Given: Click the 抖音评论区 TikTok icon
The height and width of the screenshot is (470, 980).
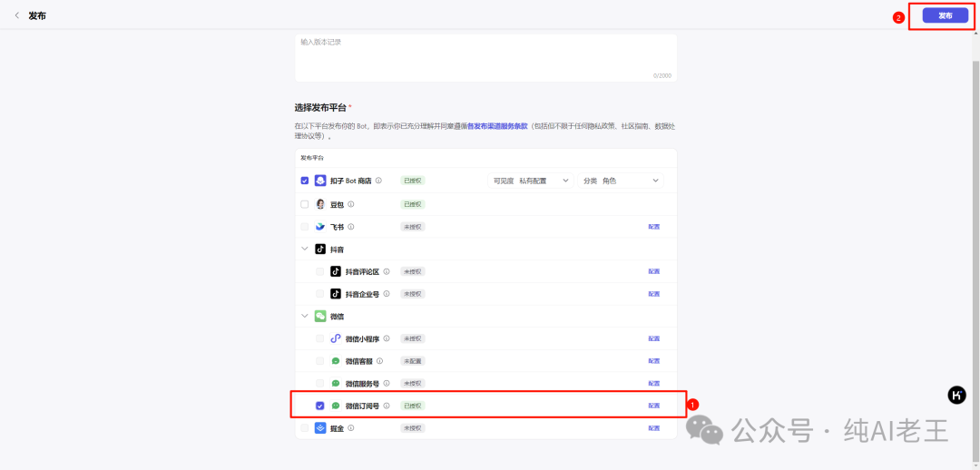Looking at the screenshot, I should click(336, 271).
